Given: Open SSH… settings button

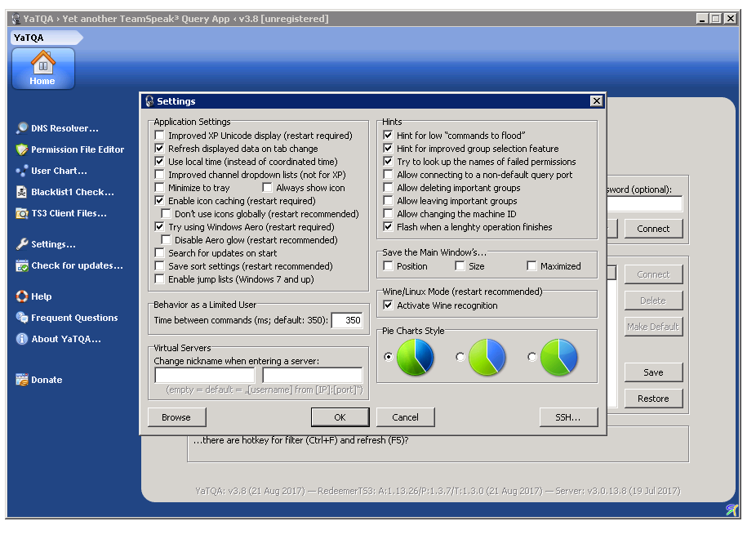Looking at the screenshot, I should [568, 417].
